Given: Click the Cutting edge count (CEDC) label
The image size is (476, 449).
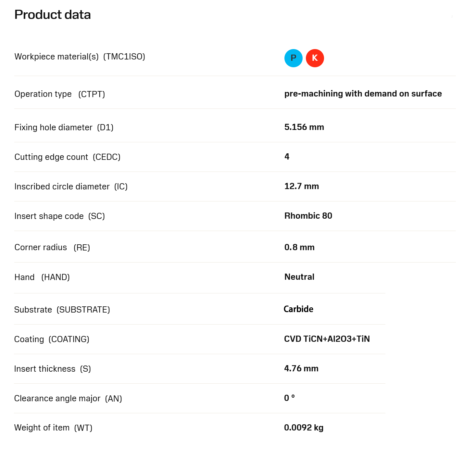Looking at the screenshot, I should pyautogui.click(x=67, y=157).
